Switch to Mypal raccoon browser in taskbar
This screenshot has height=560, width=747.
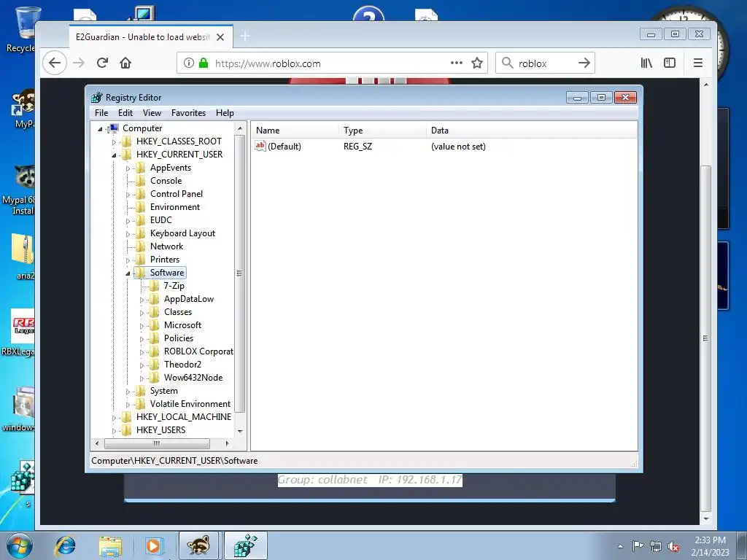[198, 545]
